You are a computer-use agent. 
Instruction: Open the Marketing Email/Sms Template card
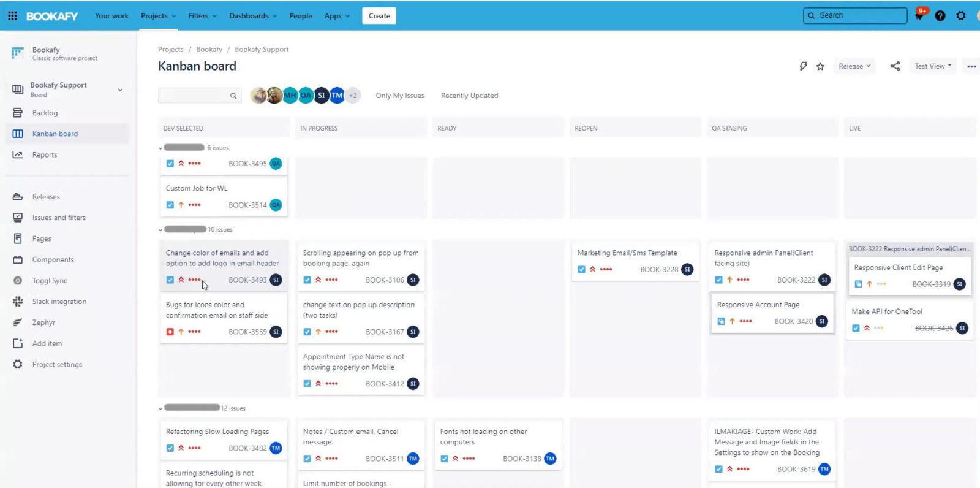(x=635, y=261)
